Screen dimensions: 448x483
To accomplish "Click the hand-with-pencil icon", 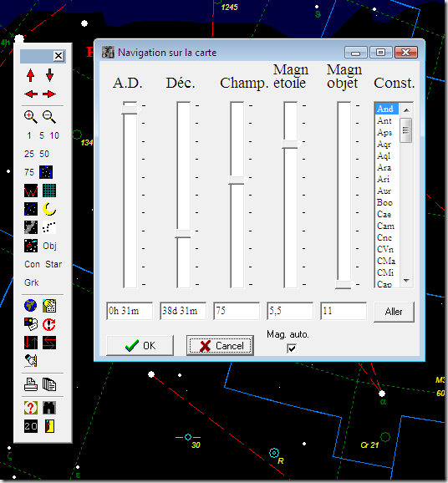I will [31, 361].
